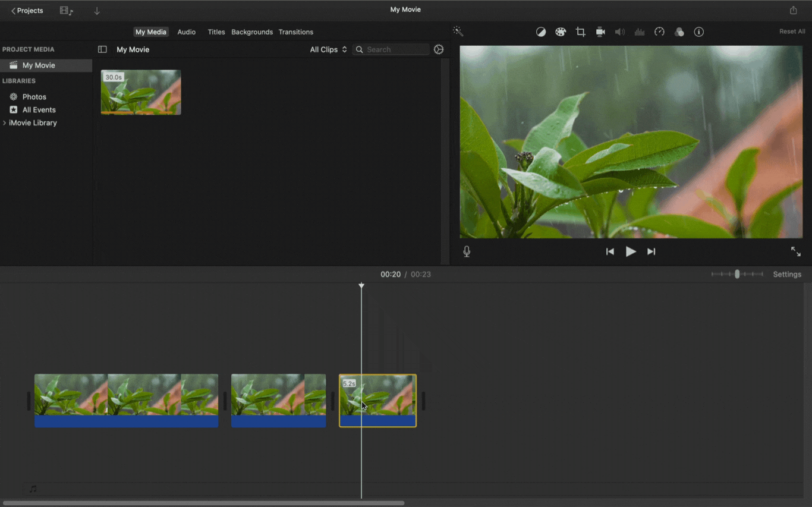Select the Cropping tool
The image size is (812, 507).
[x=580, y=32]
